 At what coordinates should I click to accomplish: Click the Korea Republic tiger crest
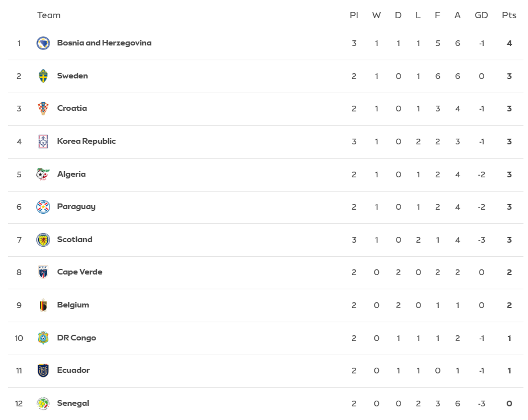tap(43, 142)
